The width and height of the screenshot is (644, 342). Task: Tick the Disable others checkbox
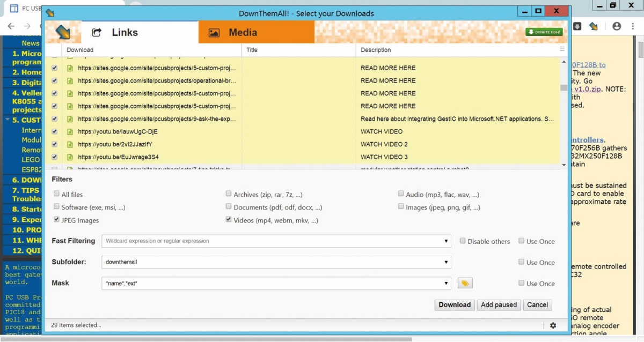click(463, 241)
